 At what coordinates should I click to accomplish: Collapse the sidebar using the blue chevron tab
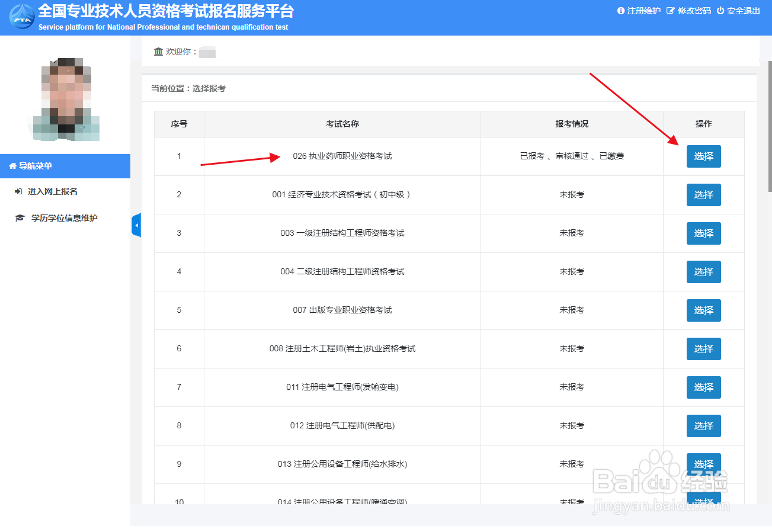[x=136, y=225]
